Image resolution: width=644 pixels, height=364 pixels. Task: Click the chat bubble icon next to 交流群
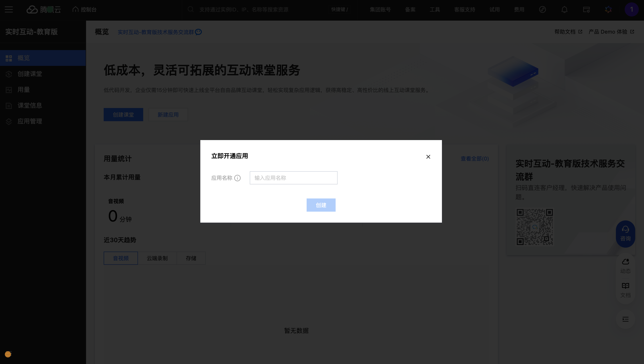(198, 32)
